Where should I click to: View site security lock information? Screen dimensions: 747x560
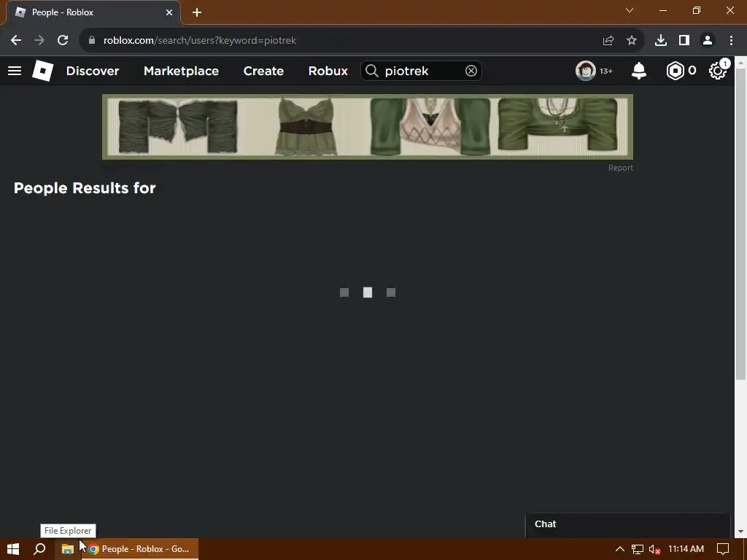coord(92,41)
